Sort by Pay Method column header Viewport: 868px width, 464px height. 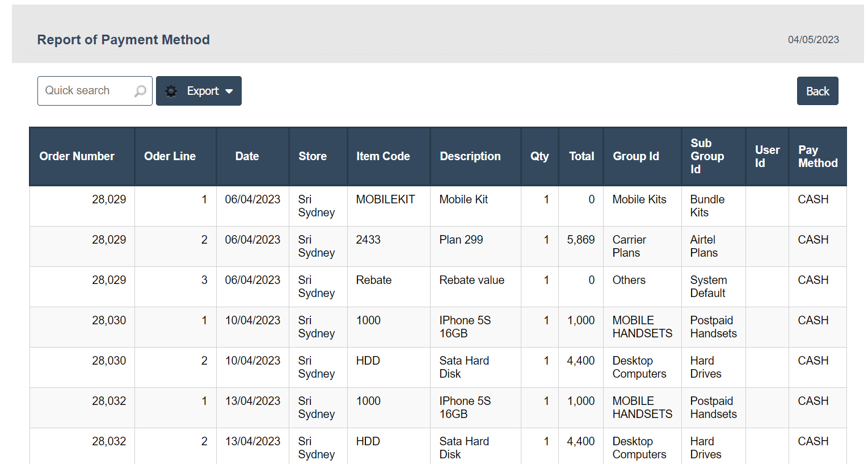click(818, 156)
